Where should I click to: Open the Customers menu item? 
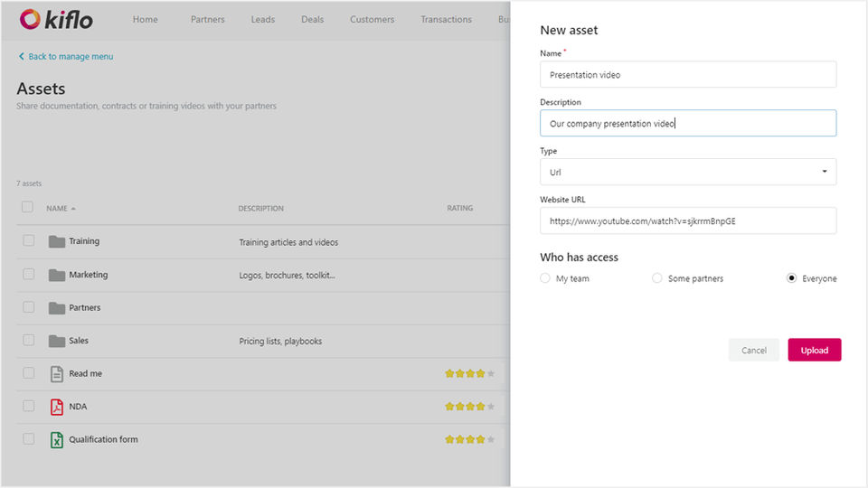click(x=372, y=20)
